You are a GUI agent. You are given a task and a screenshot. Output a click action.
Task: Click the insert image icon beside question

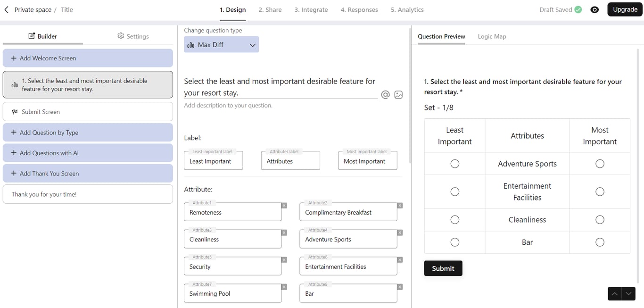[398, 95]
